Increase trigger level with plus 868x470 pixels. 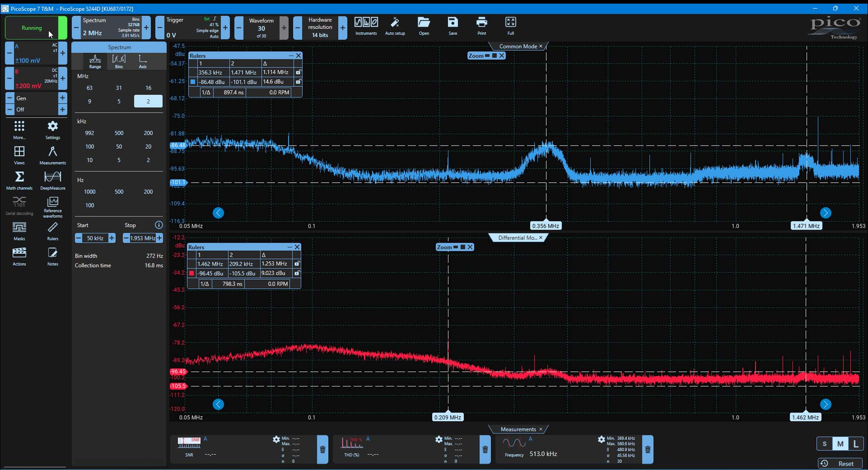[225, 28]
